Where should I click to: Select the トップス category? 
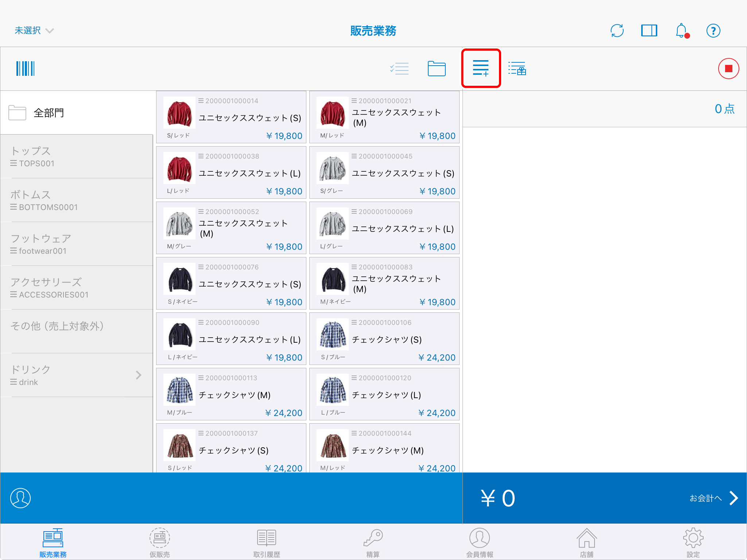(x=77, y=156)
